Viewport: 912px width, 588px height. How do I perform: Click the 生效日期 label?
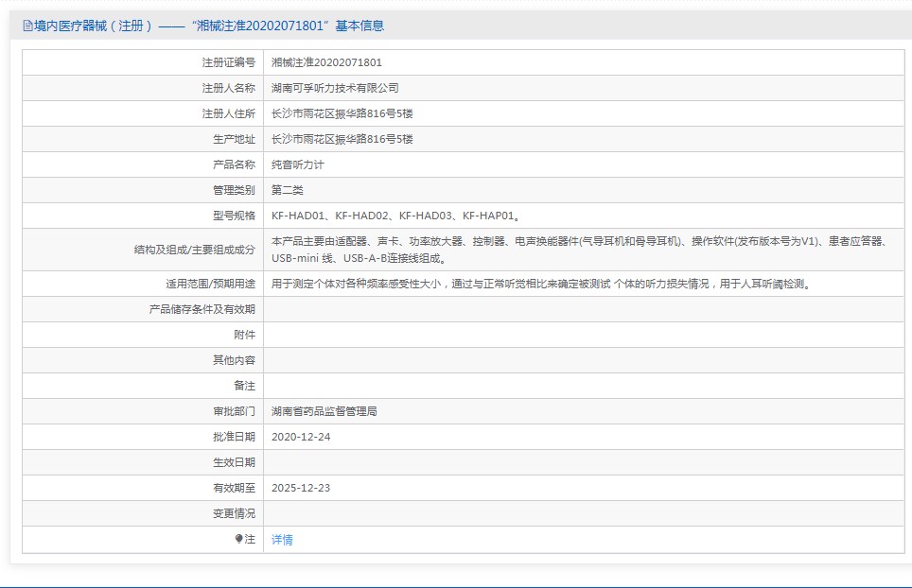point(234,462)
